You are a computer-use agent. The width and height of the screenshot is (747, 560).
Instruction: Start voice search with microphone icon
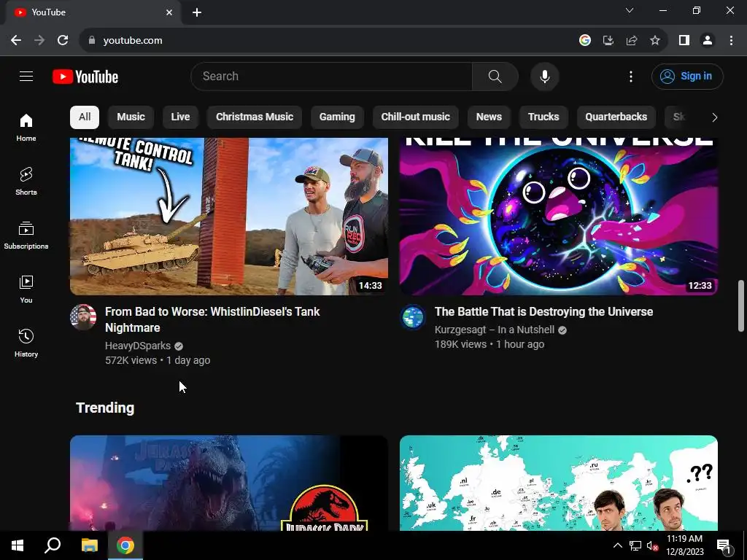(544, 76)
